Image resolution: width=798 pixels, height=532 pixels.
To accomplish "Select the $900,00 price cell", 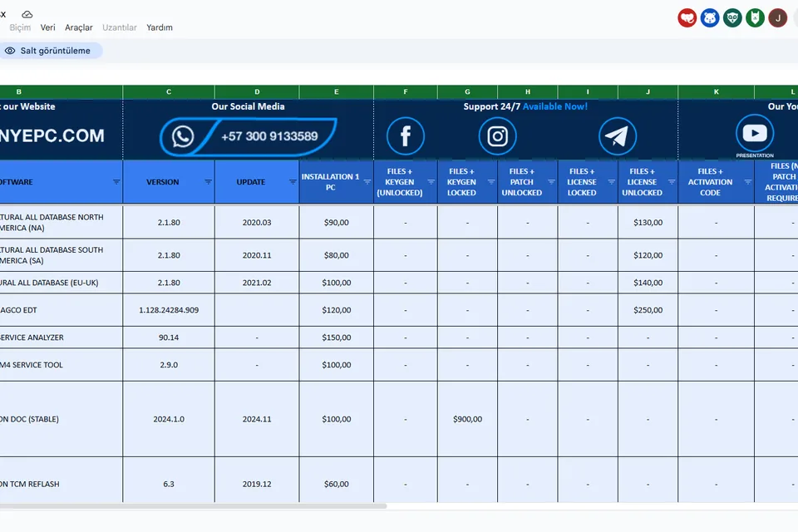I will [x=468, y=419].
